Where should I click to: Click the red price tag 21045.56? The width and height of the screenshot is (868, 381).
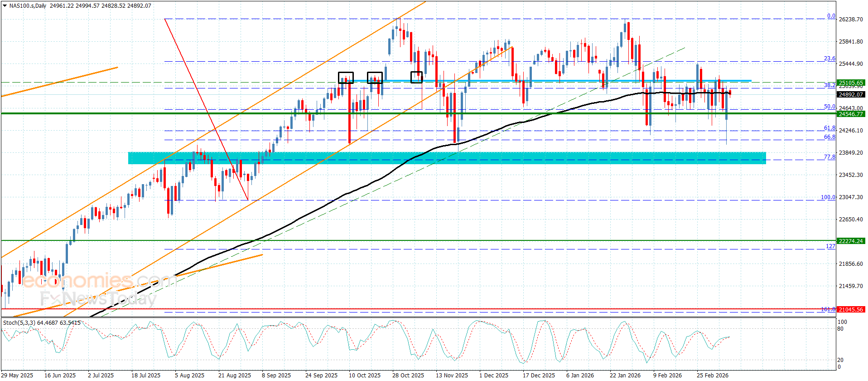[851, 310]
